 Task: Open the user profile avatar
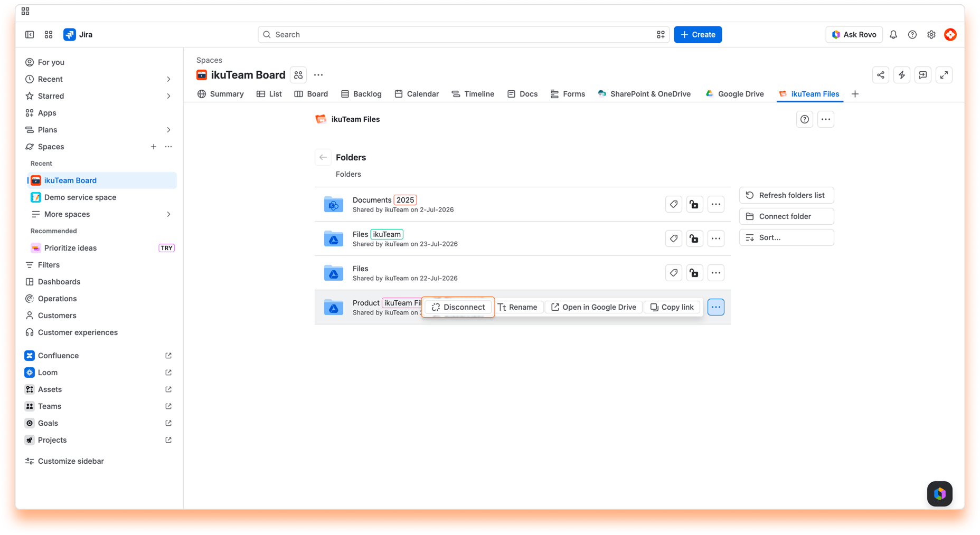pos(950,34)
